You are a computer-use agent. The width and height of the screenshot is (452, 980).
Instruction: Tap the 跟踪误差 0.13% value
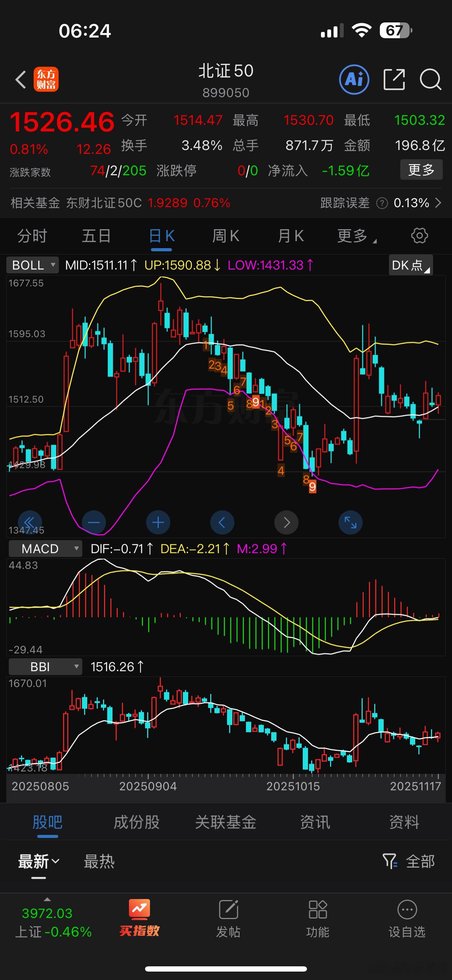pyautogui.click(x=411, y=203)
